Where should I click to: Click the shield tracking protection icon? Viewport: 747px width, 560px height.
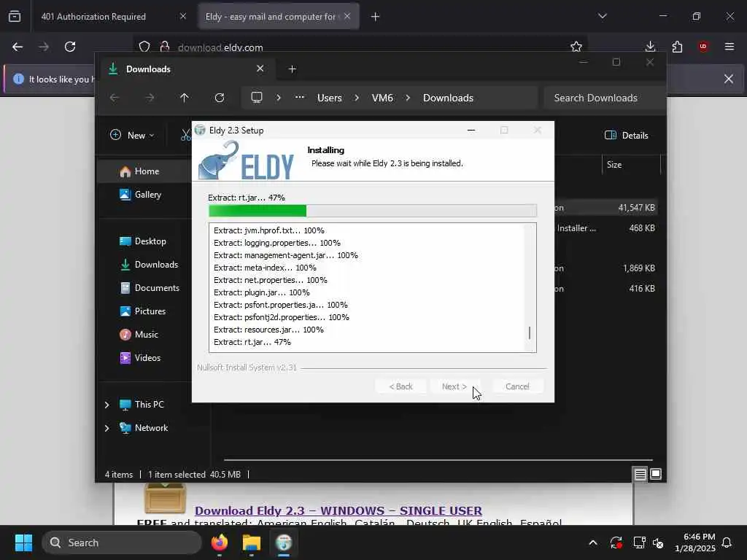coord(144,47)
